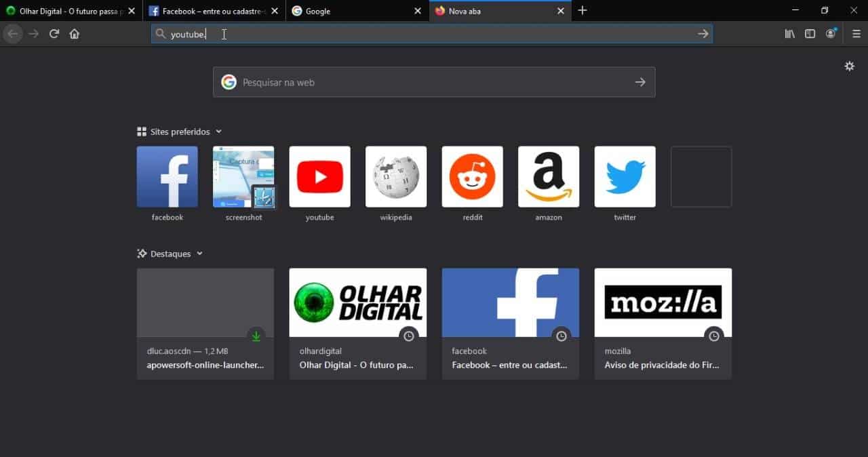This screenshot has width=868, height=457.
Task: Open the amazon top site tile
Action: click(x=549, y=177)
